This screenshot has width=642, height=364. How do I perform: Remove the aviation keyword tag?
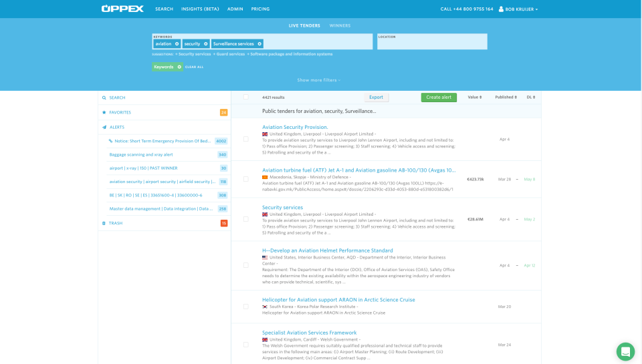point(177,44)
